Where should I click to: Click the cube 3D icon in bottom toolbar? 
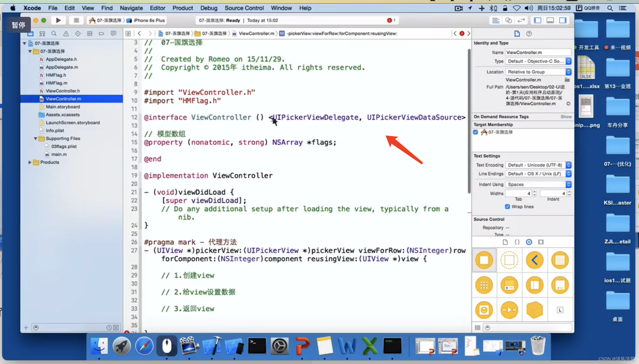pyautogui.click(x=535, y=310)
